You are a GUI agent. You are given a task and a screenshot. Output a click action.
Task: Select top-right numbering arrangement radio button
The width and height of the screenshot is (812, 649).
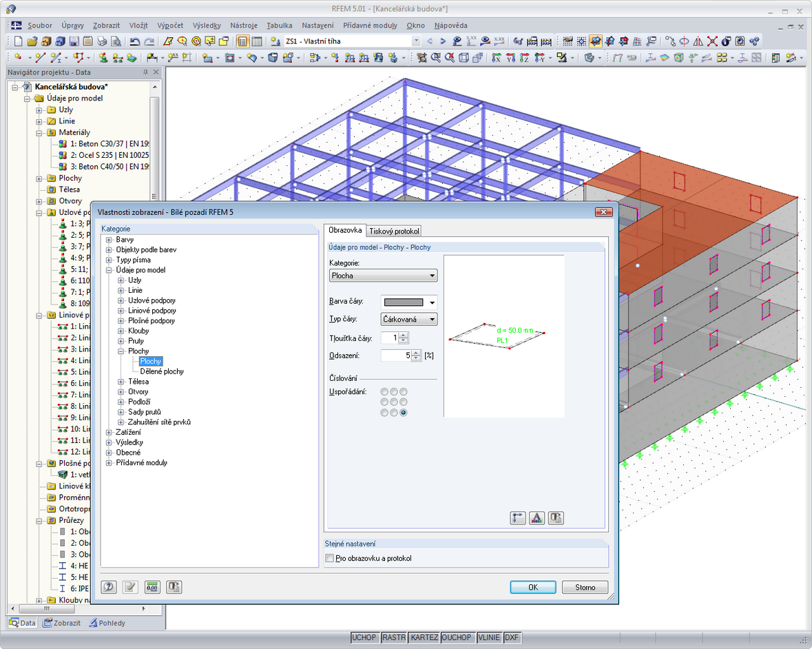pos(404,392)
